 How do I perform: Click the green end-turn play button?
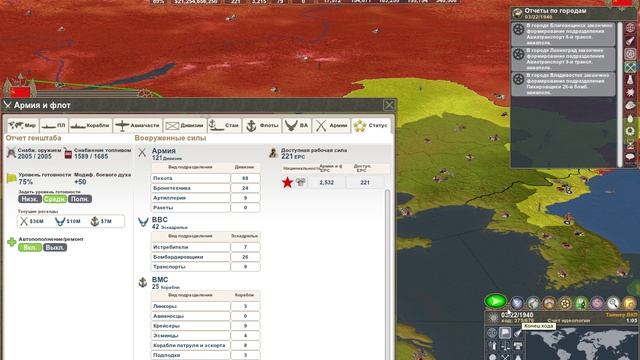[x=496, y=302]
